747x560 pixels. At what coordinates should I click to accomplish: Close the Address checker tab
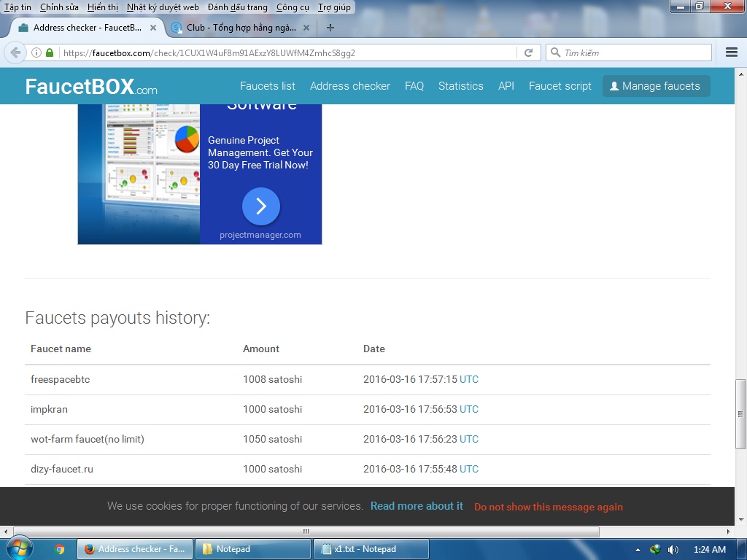[153, 28]
